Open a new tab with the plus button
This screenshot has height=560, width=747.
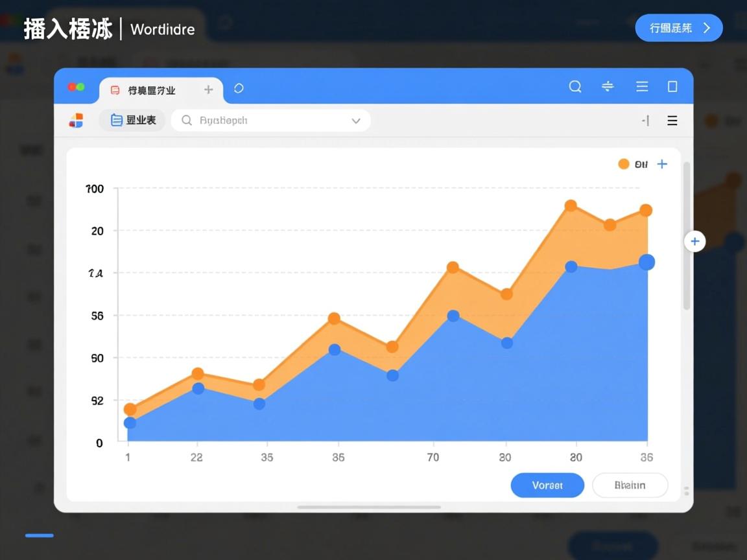208,89
